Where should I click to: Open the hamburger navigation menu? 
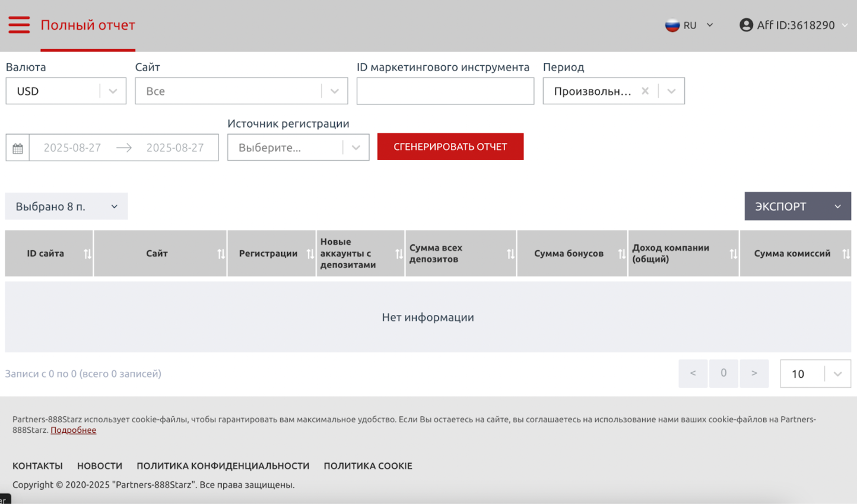click(x=19, y=25)
